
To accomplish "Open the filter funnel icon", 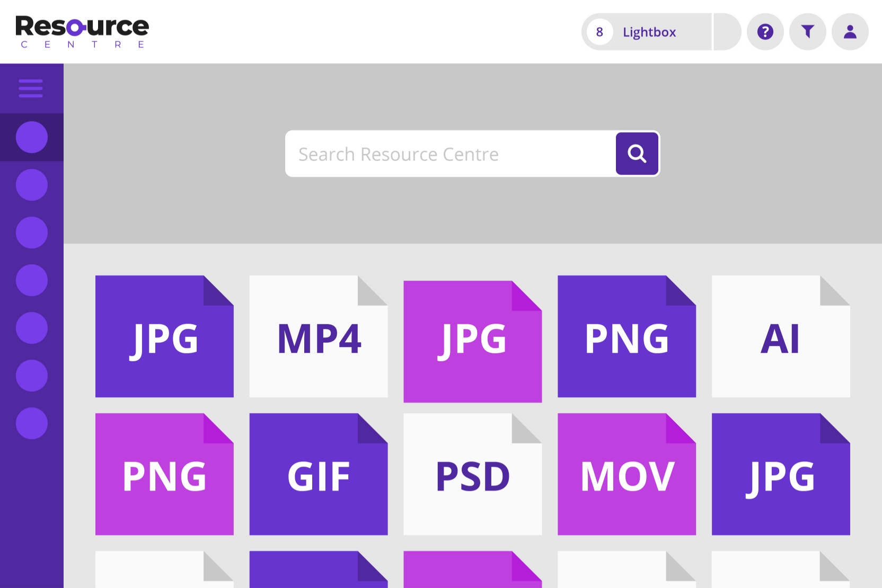I will point(807,32).
